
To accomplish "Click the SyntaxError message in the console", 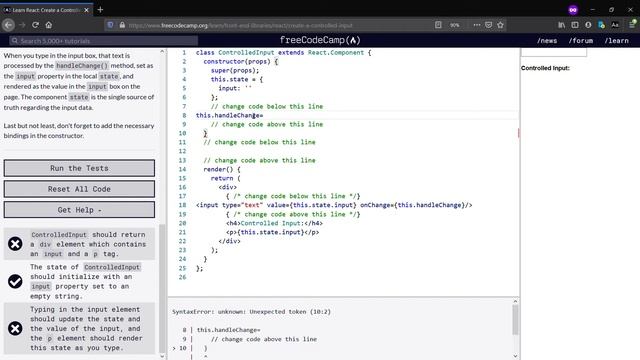I will 251,312.
